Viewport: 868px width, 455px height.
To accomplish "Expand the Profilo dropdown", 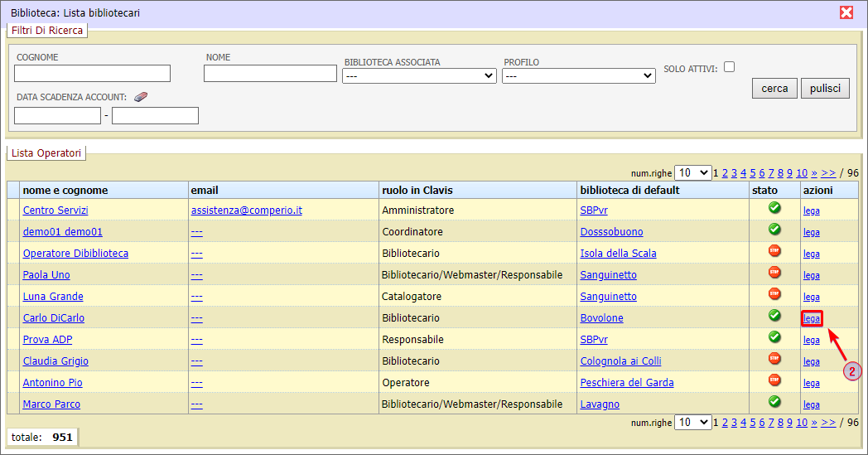I will [x=579, y=75].
